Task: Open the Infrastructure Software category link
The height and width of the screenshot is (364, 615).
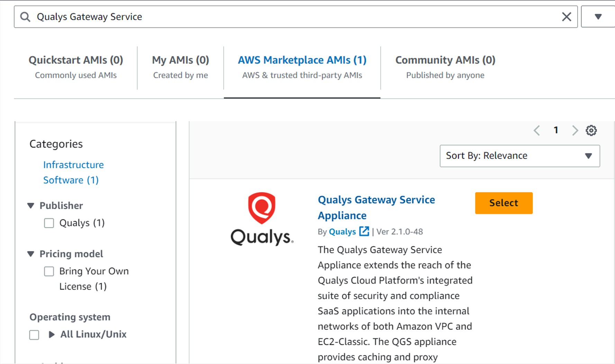Action: 73,172
